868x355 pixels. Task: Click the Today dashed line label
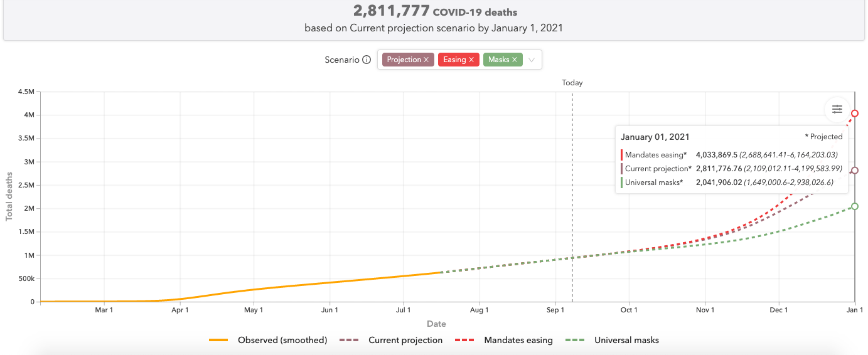[x=572, y=83]
